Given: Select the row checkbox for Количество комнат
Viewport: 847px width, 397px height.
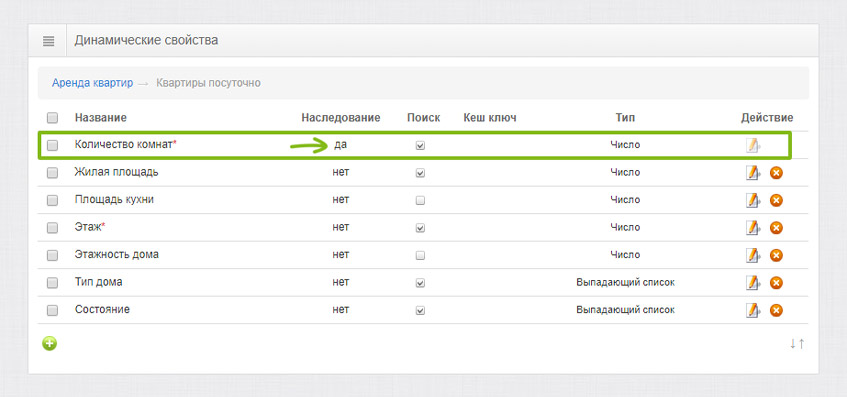Looking at the screenshot, I should click(52, 145).
